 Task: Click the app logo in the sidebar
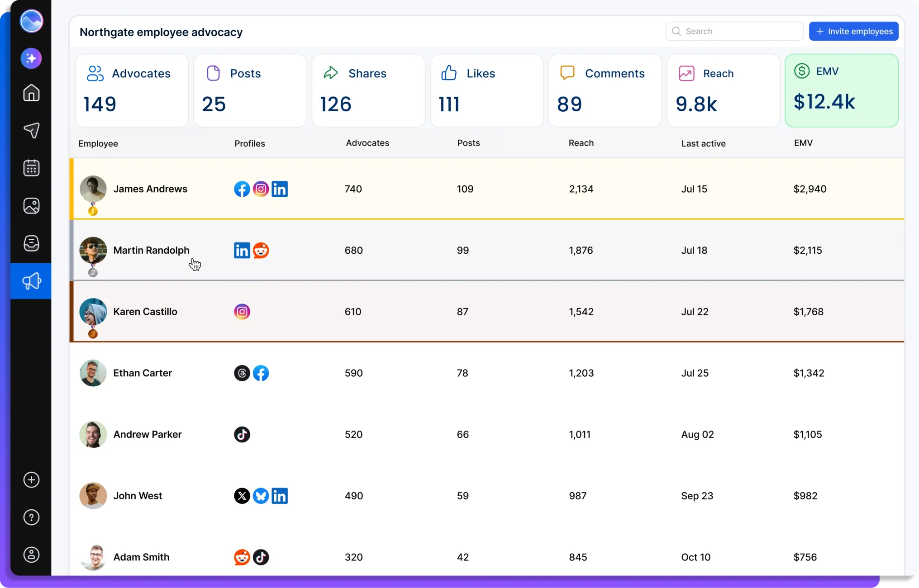(x=31, y=21)
